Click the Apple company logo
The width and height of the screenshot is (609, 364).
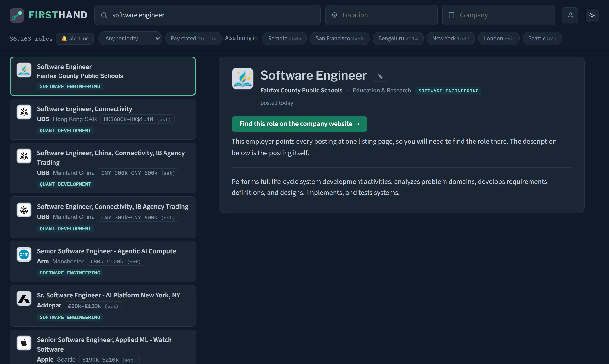click(24, 343)
